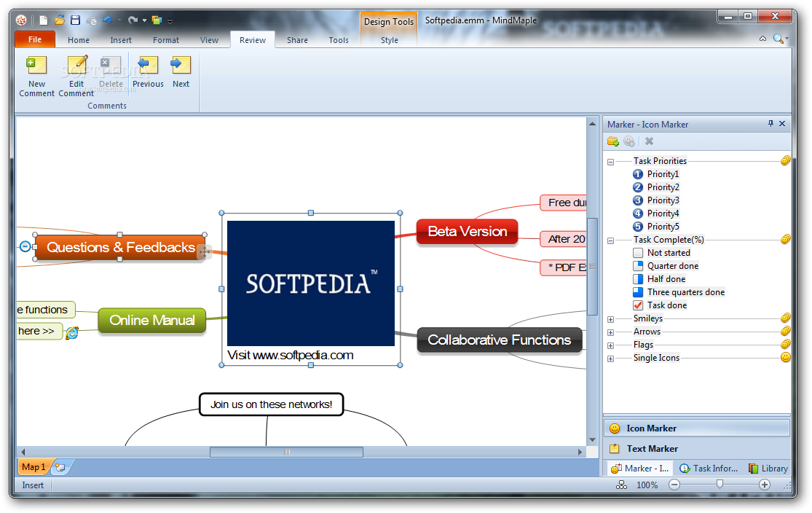Click the new map tab icon beside Map 1
The width and height of the screenshot is (812, 513).
tap(60, 467)
